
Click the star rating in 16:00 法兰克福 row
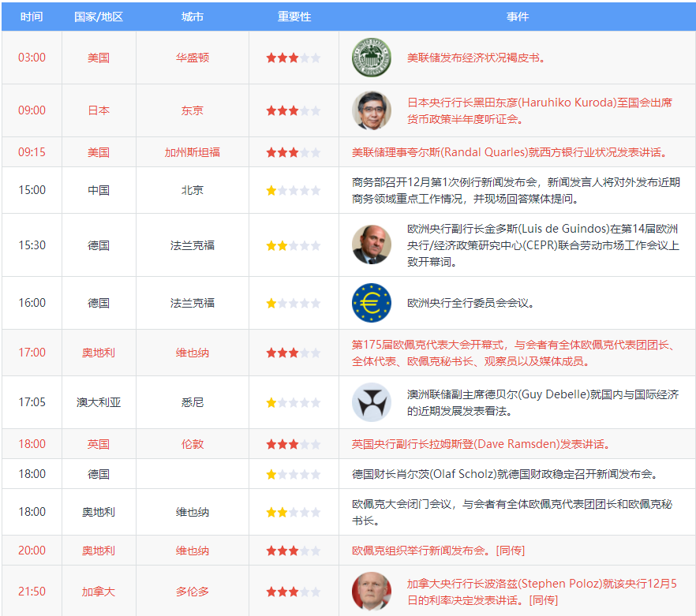click(294, 303)
